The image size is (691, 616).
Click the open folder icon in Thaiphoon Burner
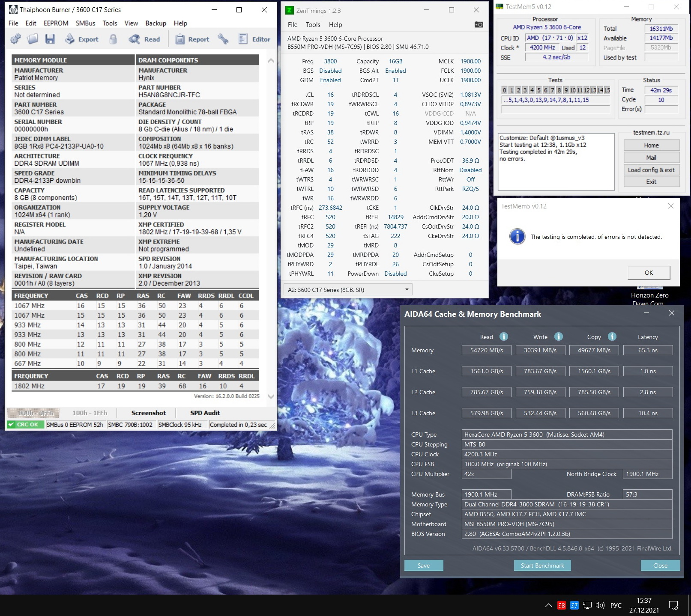point(33,39)
